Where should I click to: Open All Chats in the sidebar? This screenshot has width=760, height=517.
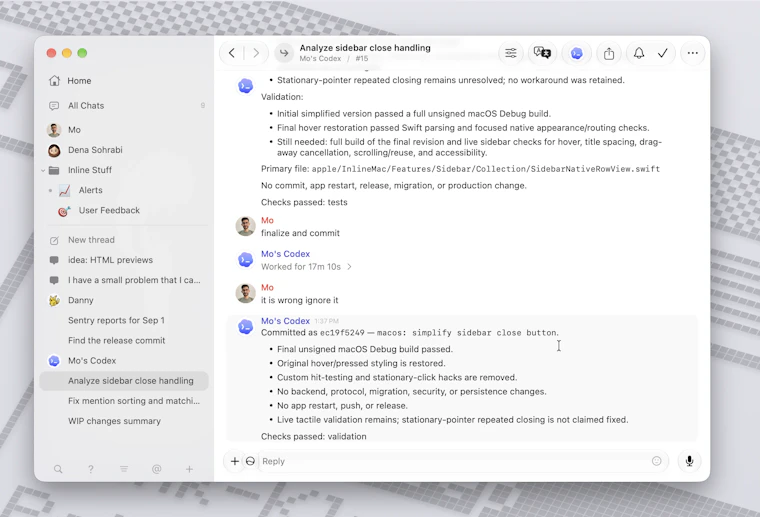point(125,106)
